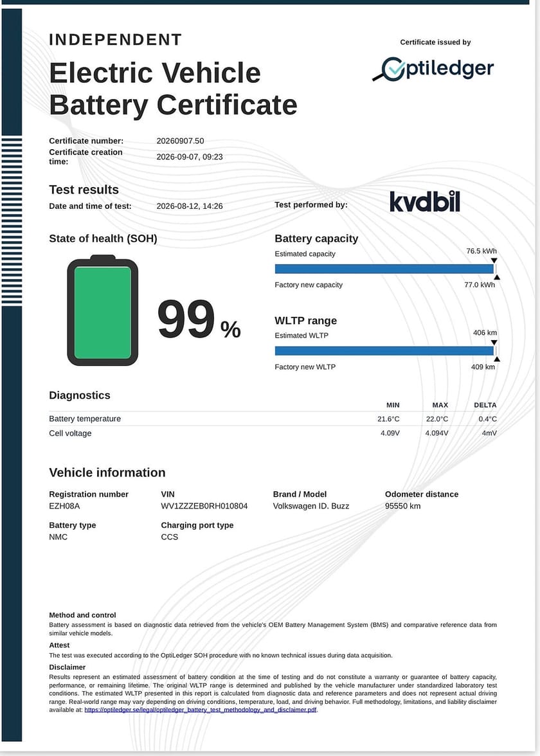
Task: Select the registration number EZH08A
Action: point(64,507)
